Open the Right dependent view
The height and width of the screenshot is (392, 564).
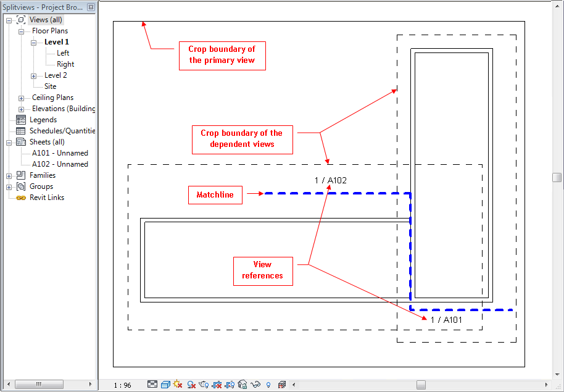(65, 64)
